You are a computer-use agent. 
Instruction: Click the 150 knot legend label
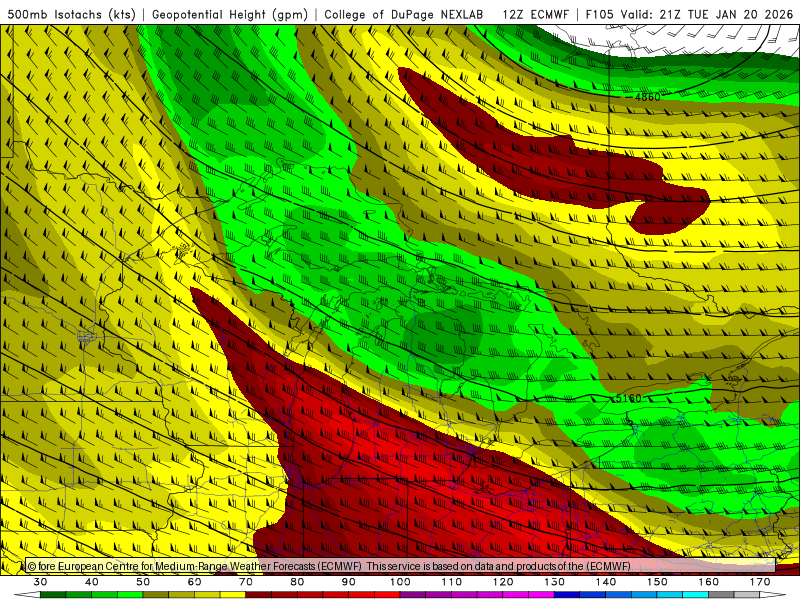(658, 582)
